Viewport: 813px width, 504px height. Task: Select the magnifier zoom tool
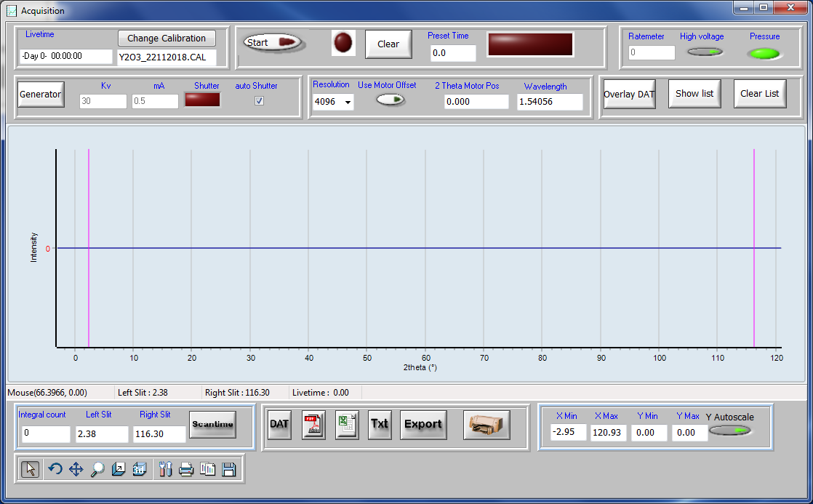pyautogui.click(x=97, y=469)
